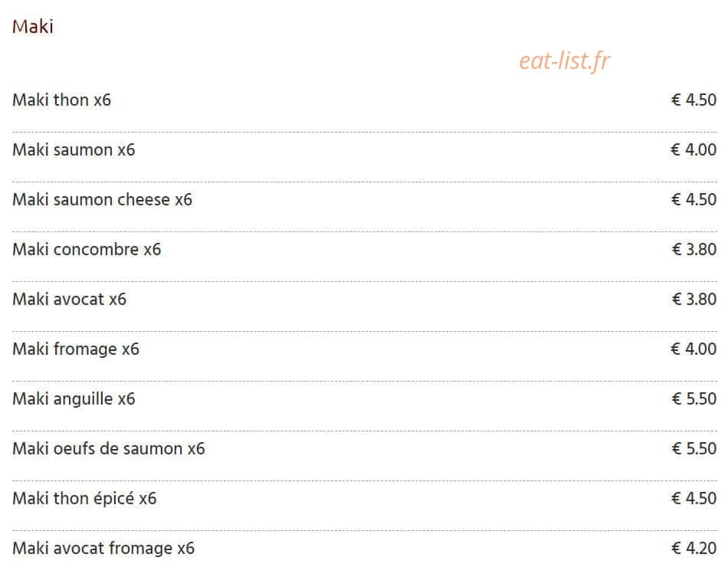The height and width of the screenshot is (577, 728).
Task: Select the Maki saumon x6 item
Action: click(74, 149)
